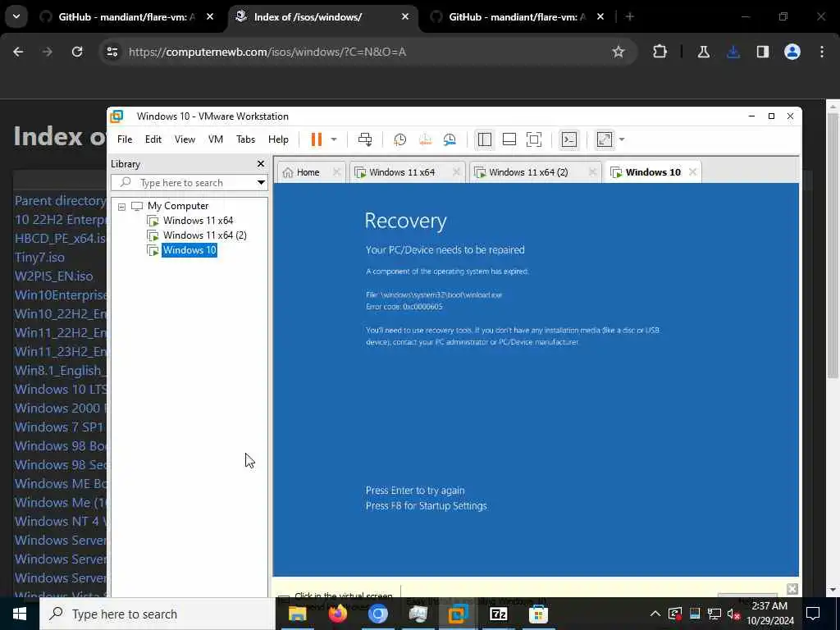Suspend the VM with the pause icon
Screen dimensions: 840x630
click(x=317, y=139)
